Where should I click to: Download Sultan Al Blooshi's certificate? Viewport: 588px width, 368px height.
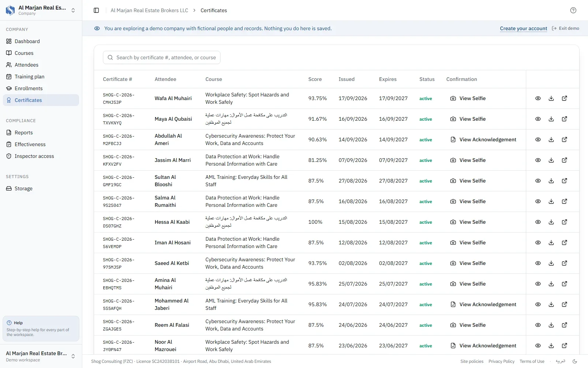click(551, 181)
